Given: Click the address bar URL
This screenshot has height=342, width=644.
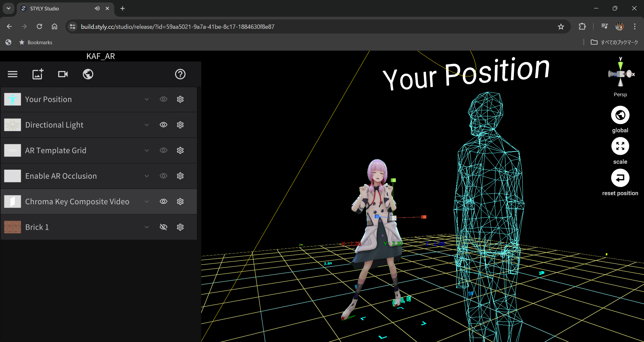Looking at the screenshot, I should [x=177, y=26].
